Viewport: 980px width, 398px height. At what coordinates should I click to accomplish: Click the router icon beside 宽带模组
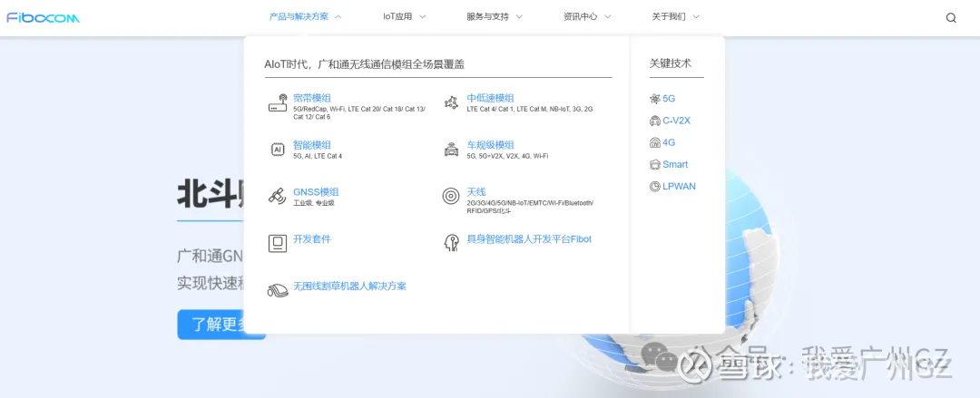tap(279, 103)
